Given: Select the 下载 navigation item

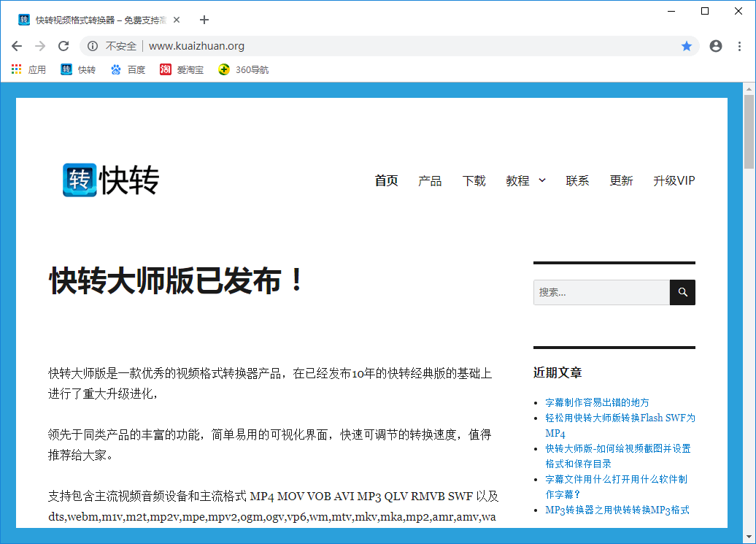Looking at the screenshot, I should click(474, 181).
